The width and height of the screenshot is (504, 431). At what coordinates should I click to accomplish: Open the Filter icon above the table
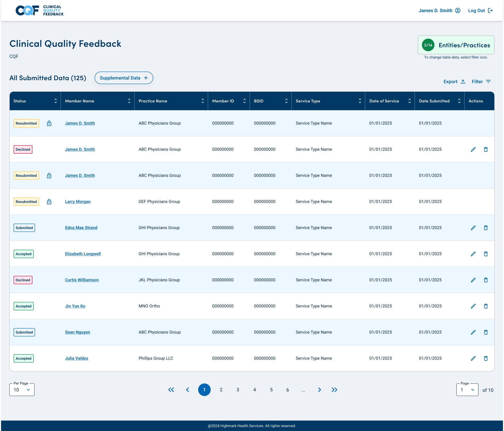point(488,81)
